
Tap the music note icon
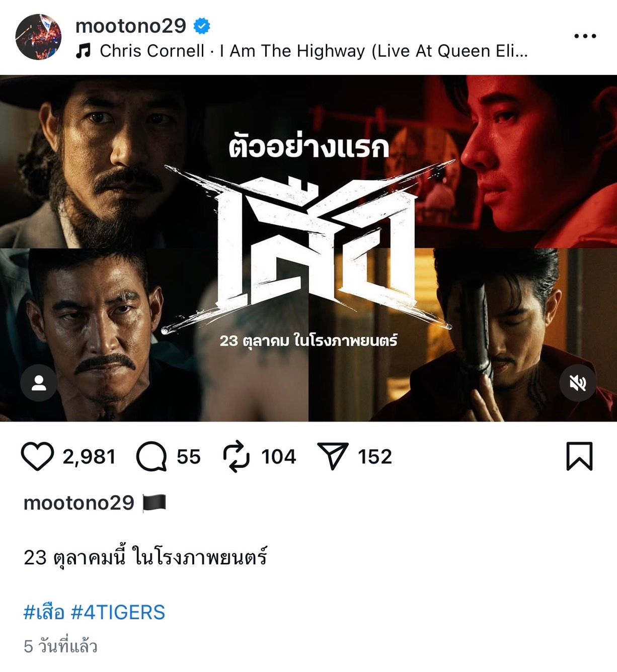click(83, 51)
